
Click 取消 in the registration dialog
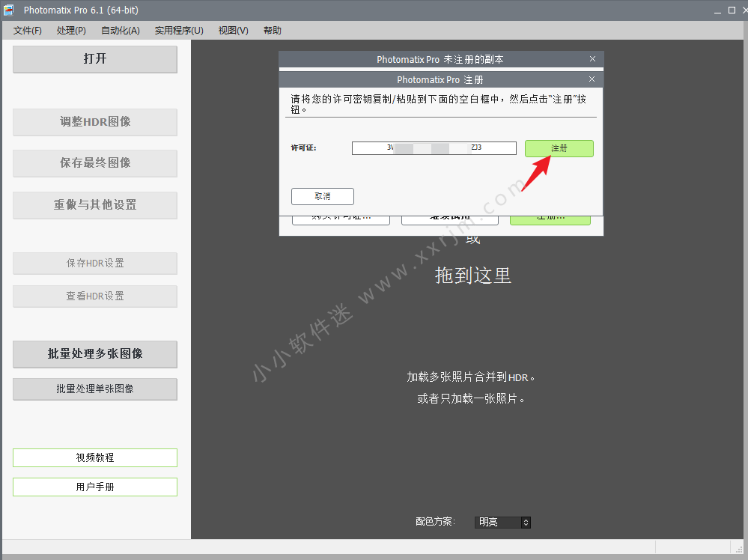pos(322,196)
